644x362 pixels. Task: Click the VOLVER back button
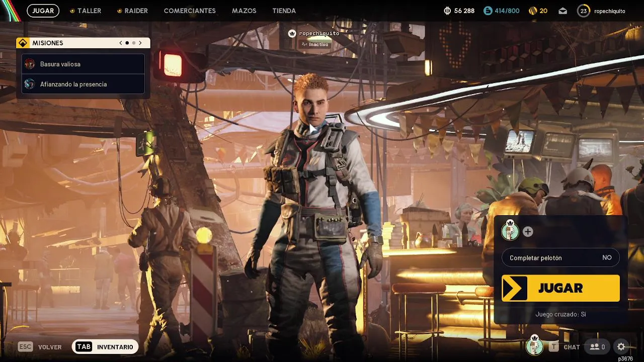tap(40, 347)
